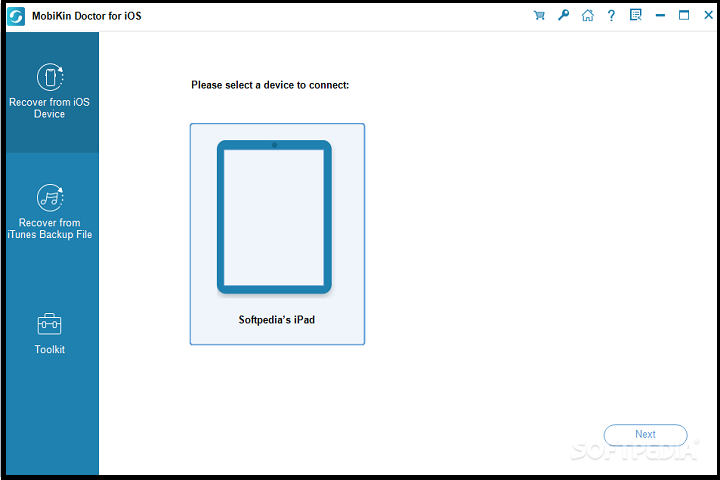
Task: Click the iPad tablet image
Action: (274, 217)
